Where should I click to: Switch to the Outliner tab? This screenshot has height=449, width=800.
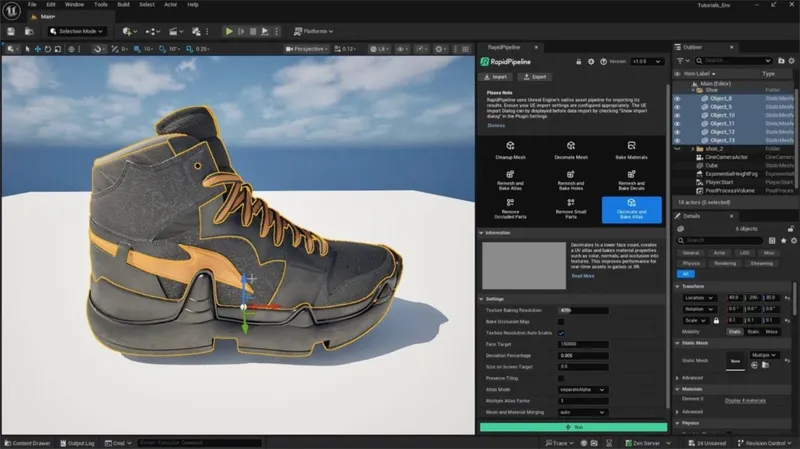click(x=691, y=47)
